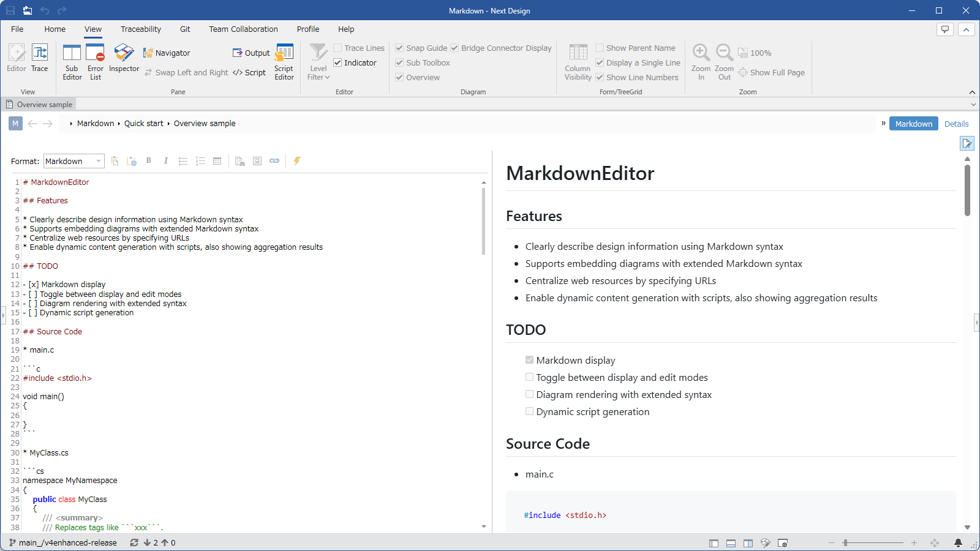Open the Format dropdown showing Markdown
This screenshot has width=980, height=551.
click(x=73, y=161)
